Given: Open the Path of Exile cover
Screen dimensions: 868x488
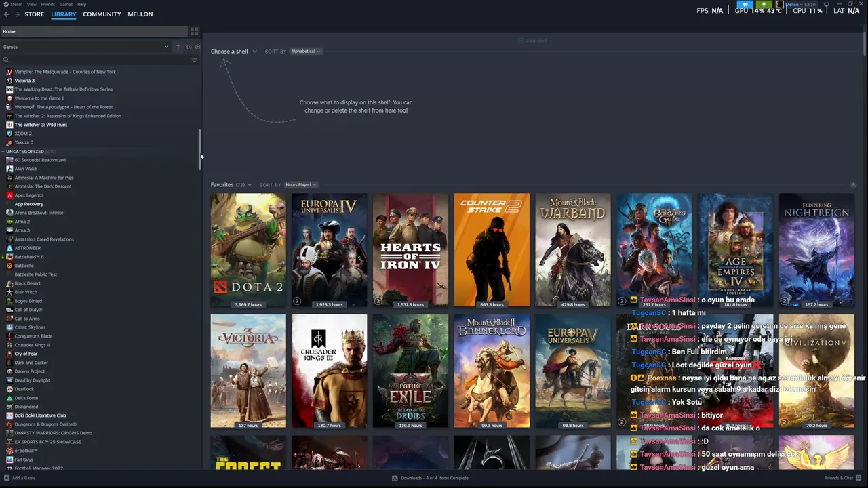Looking at the screenshot, I should [410, 371].
